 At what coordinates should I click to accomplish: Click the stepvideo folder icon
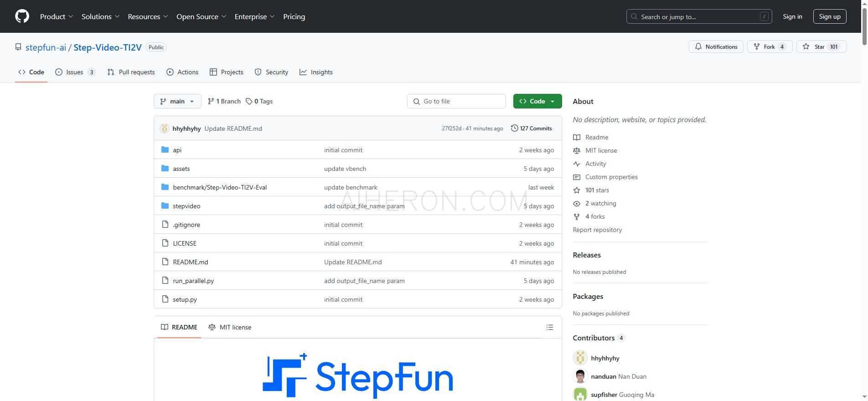pyautogui.click(x=165, y=206)
